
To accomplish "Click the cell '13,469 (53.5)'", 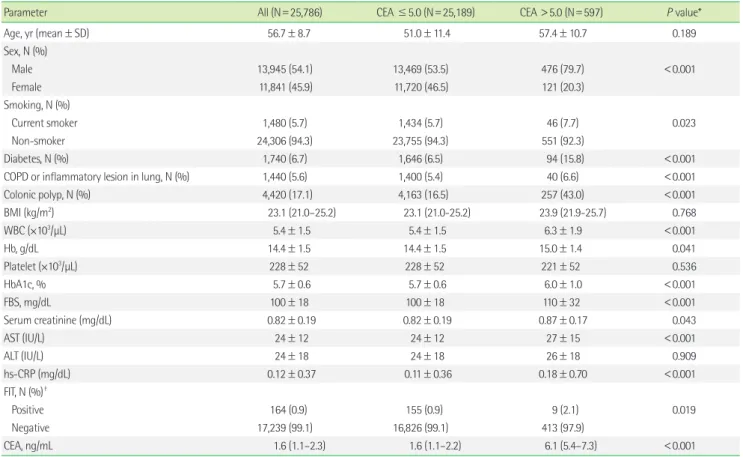I will point(420,69).
